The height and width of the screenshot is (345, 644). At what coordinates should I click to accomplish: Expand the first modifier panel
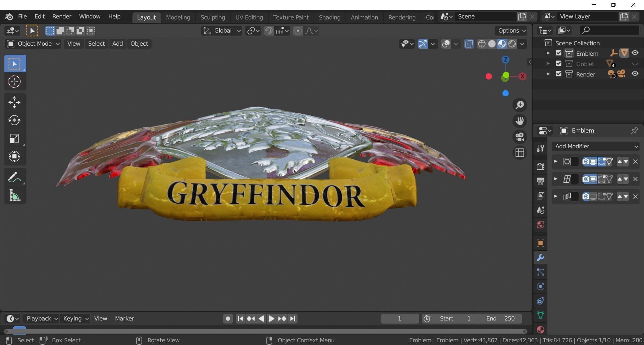pyautogui.click(x=555, y=161)
